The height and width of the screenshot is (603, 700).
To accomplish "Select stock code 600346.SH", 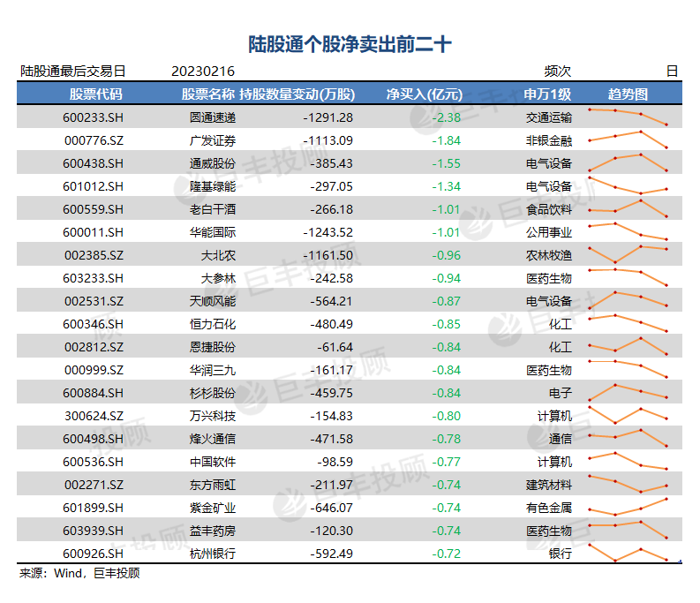I will coord(93,324).
